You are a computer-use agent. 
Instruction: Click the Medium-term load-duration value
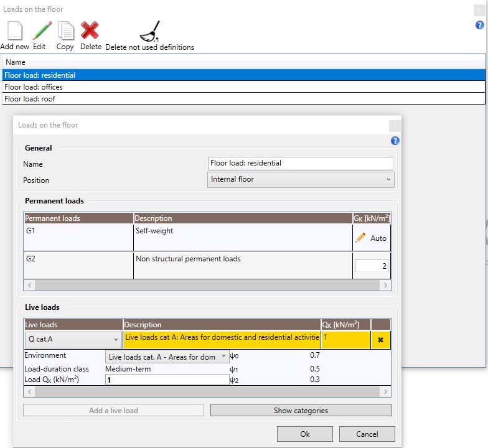[x=128, y=368]
